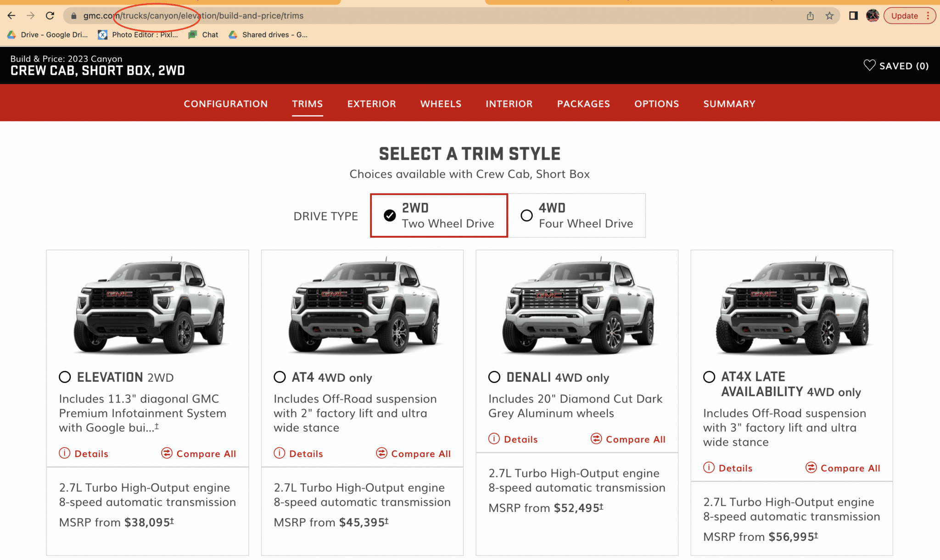The height and width of the screenshot is (560, 940).
Task: Switch to the Interior tab
Action: point(509,104)
